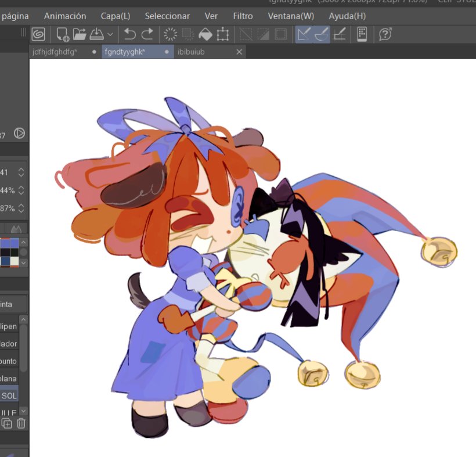The image size is (476, 457).
Task: Click the Deselect icon
Action: pos(246,34)
